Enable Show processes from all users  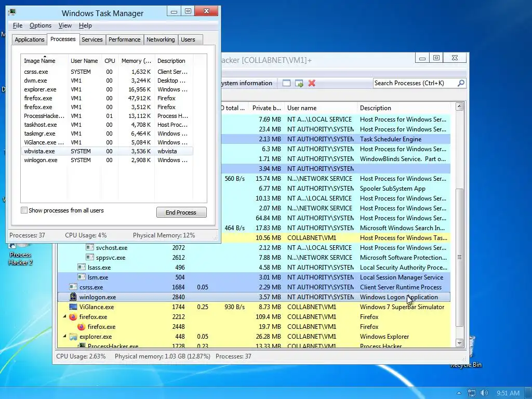[x=24, y=210]
